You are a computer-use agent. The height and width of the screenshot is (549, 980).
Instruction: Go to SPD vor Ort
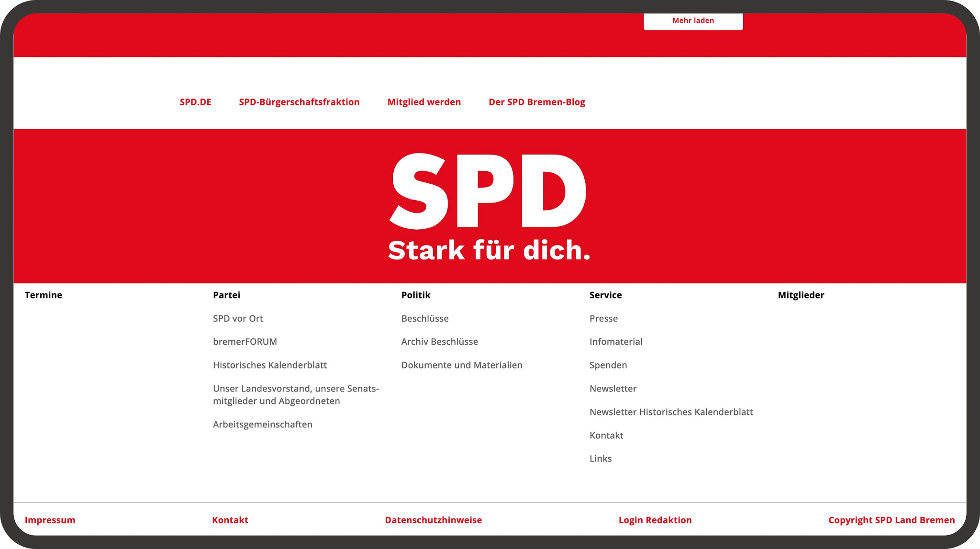tap(238, 318)
